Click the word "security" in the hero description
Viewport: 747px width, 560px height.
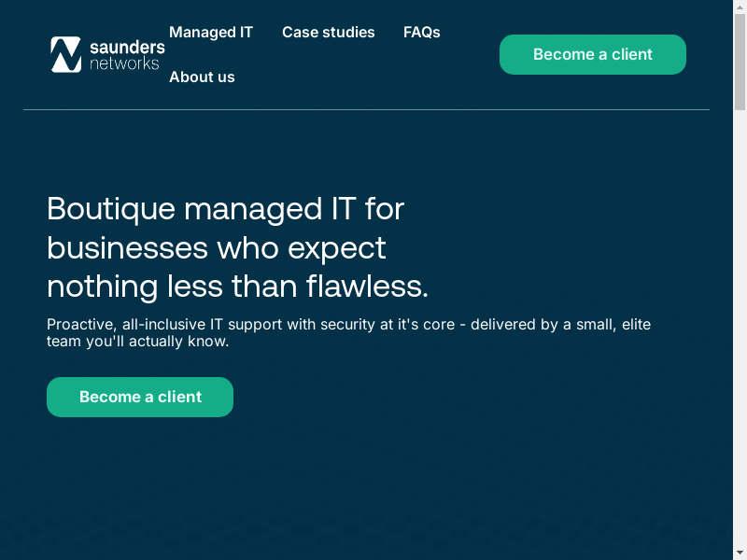(347, 325)
